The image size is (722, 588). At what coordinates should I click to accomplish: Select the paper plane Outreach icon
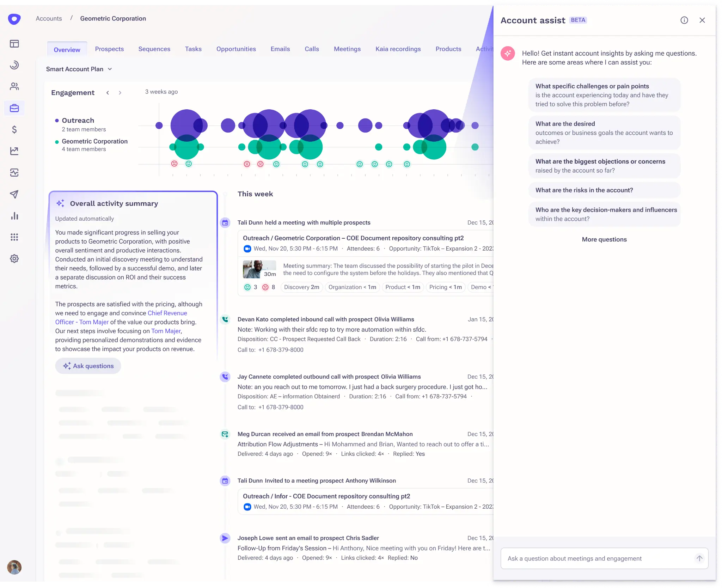[x=14, y=194]
